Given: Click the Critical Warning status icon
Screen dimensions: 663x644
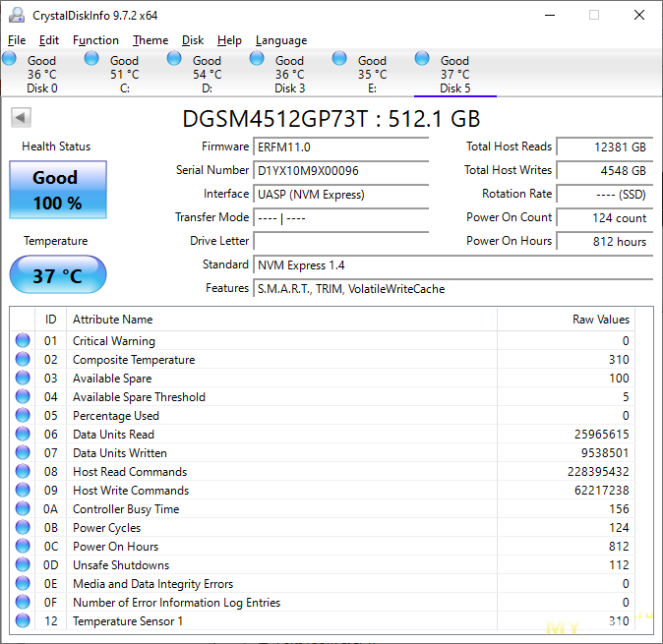Looking at the screenshot, I should [x=23, y=341].
